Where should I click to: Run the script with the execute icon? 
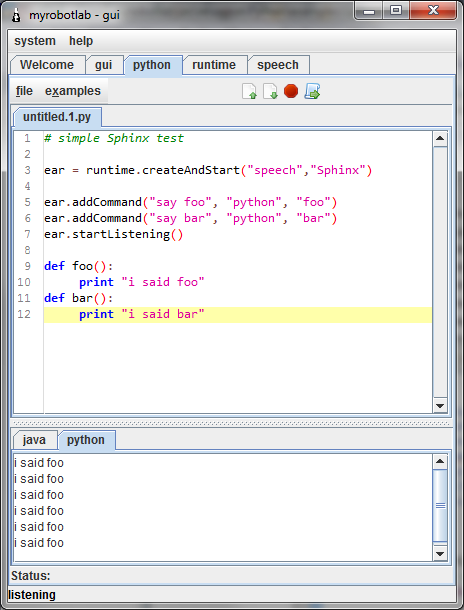312,91
